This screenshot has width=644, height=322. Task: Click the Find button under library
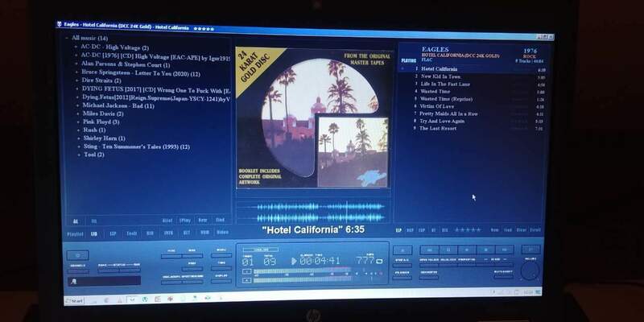tap(219, 220)
